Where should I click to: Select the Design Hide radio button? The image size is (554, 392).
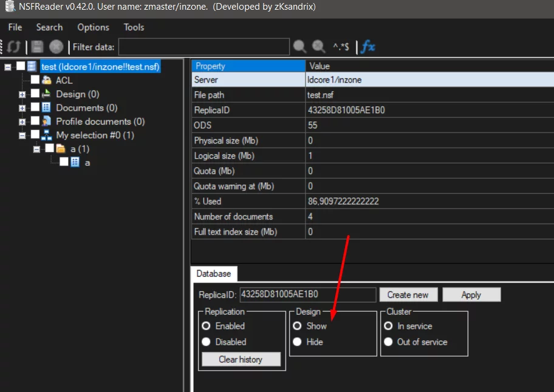(x=297, y=342)
